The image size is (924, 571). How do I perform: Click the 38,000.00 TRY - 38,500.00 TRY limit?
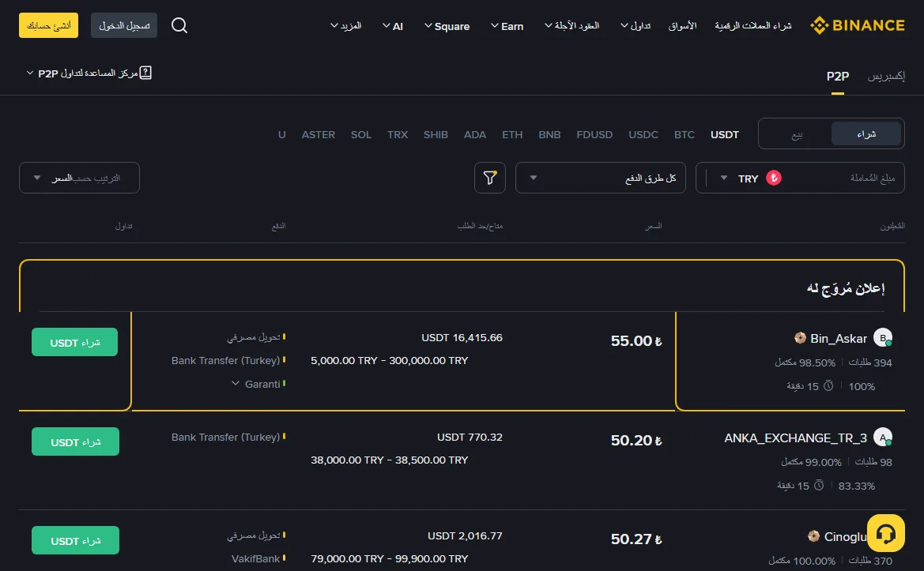[390, 460]
